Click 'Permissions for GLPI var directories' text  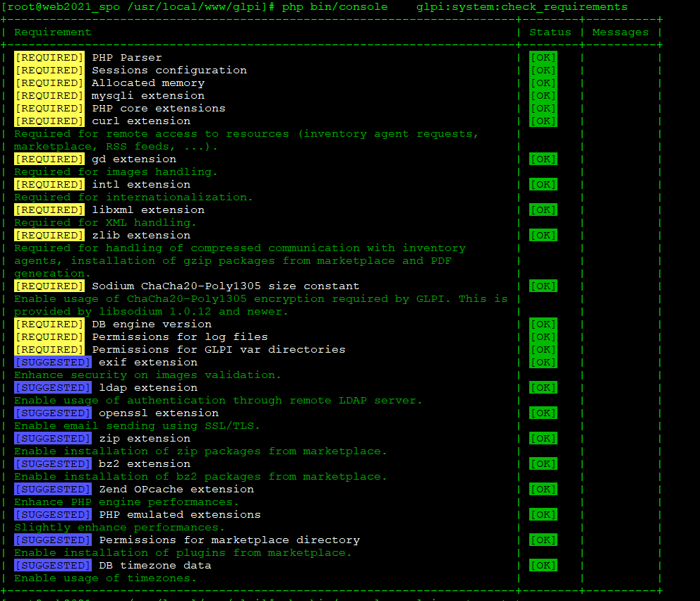[x=219, y=349]
